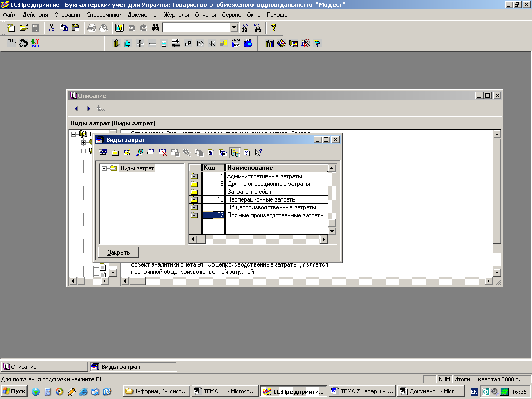Open the search text combo box dropdown arrow
Screen dimensions: 532x399
click(x=234, y=28)
